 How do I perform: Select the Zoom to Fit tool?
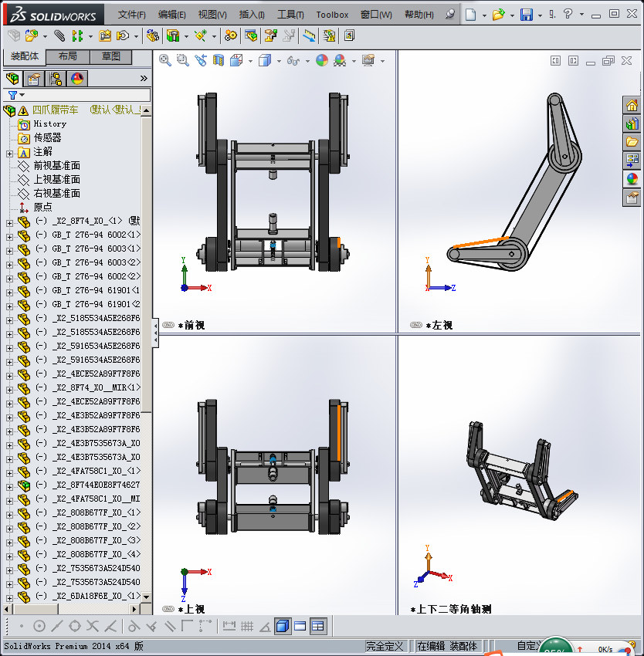(x=164, y=59)
